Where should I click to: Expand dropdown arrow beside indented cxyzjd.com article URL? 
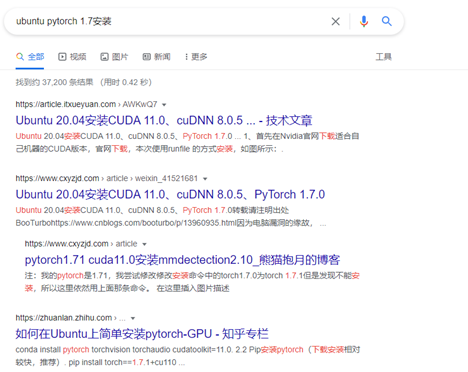(x=144, y=244)
